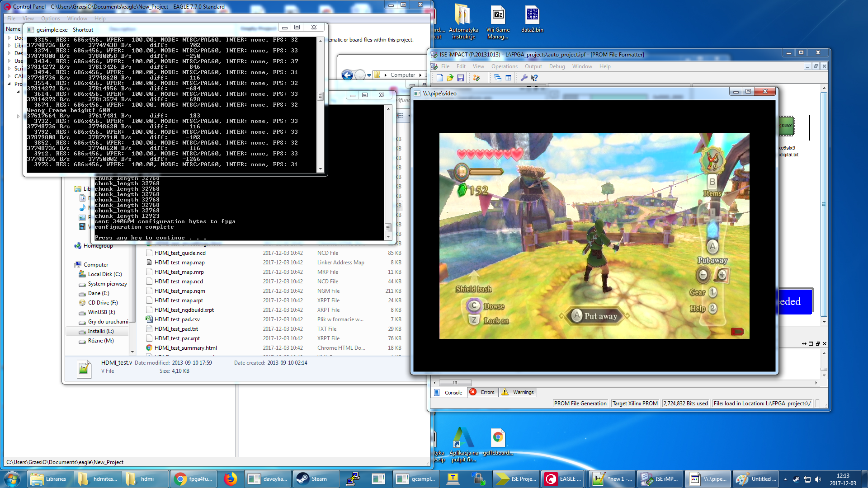Click the wrench Preferences icon in iMPACT
The width and height of the screenshot is (868, 488).
524,78
